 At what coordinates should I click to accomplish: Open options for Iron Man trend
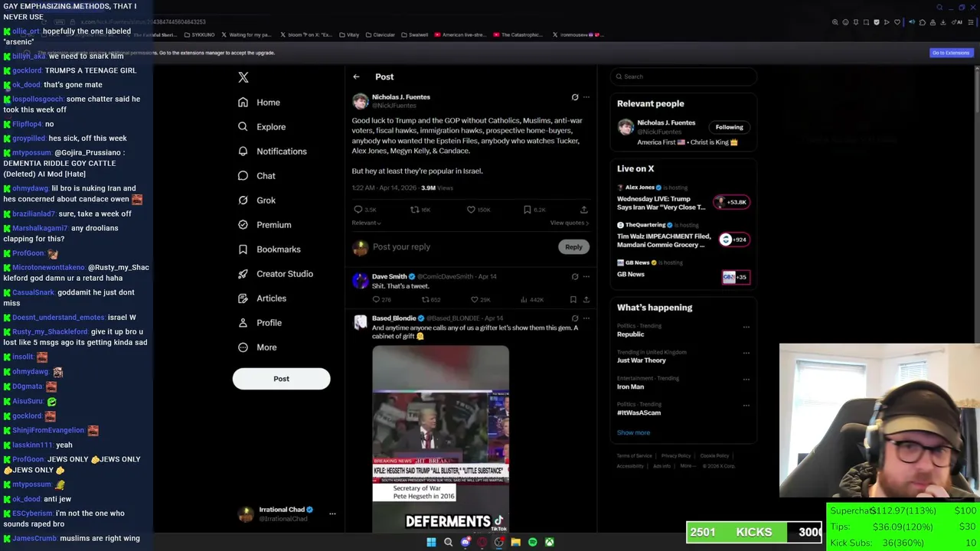746,379
